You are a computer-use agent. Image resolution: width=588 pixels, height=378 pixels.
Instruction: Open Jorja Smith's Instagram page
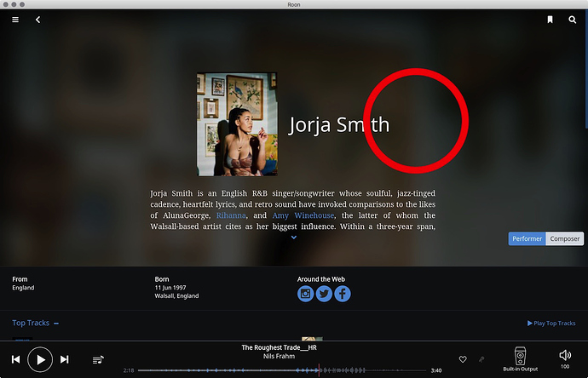pyautogui.click(x=306, y=294)
